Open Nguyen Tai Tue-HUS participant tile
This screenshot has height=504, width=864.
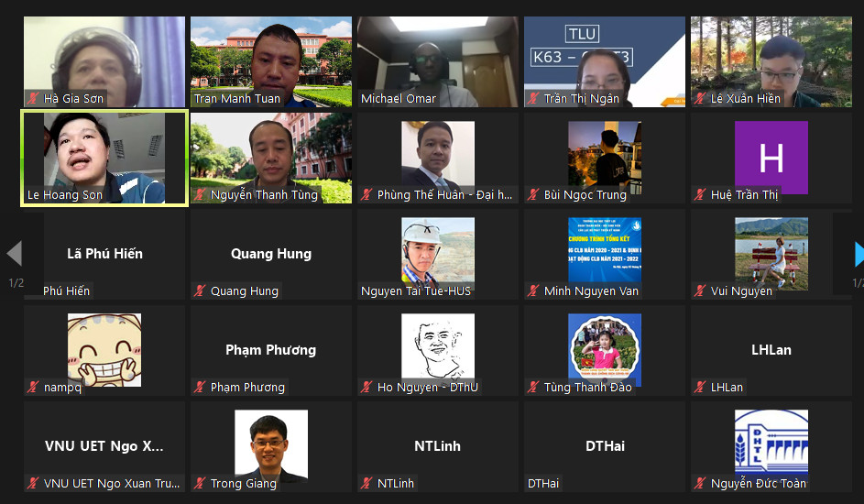point(438,254)
